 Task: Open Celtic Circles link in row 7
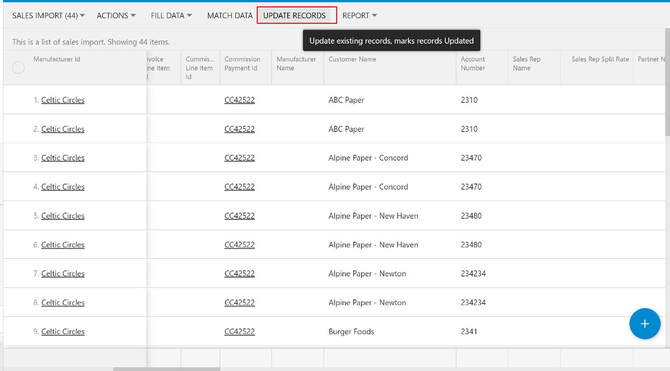[x=62, y=274]
